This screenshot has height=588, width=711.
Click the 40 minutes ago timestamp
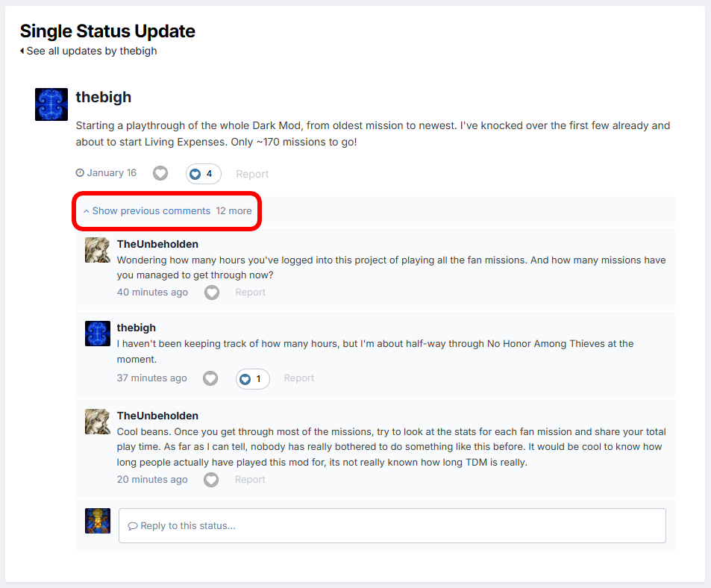(x=152, y=292)
